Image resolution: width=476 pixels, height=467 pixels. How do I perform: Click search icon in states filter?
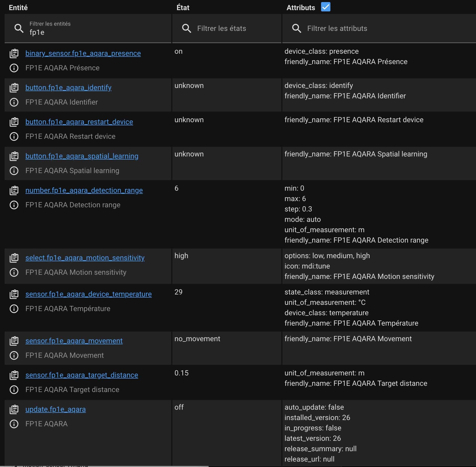pyautogui.click(x=187, y=28)
